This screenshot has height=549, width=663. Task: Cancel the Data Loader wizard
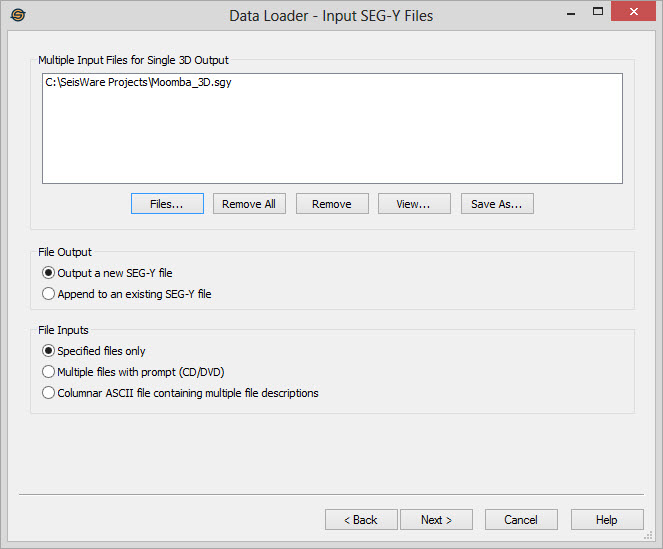pos(521,520)
